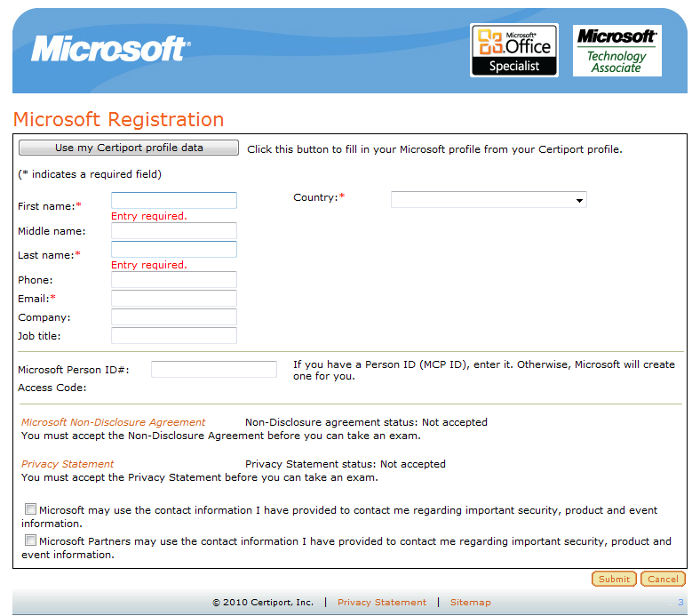The image size is (700, 616).
Task: Click Entry required message under First name
Action: tap(149, 216)
